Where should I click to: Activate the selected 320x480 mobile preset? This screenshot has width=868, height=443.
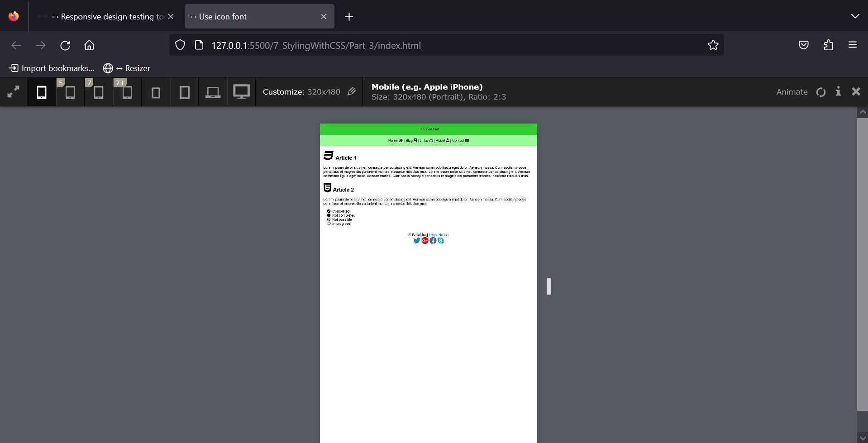pyautogui.click(x=42, y=92)
